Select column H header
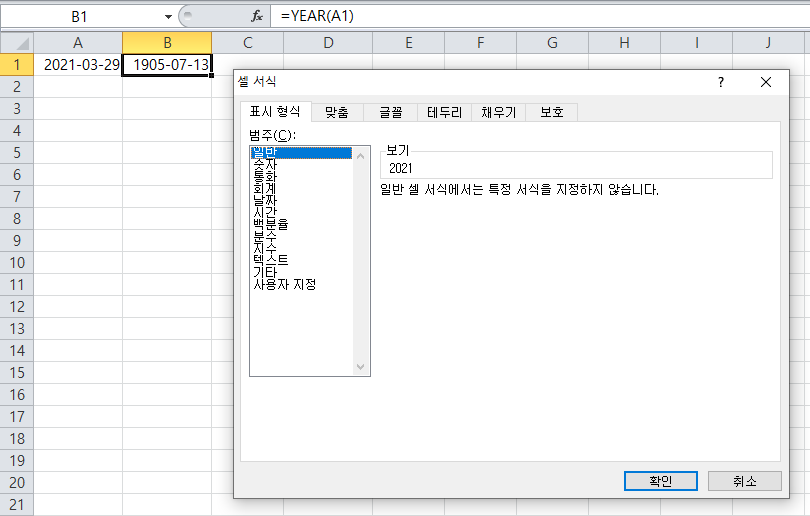 point(624,42)
